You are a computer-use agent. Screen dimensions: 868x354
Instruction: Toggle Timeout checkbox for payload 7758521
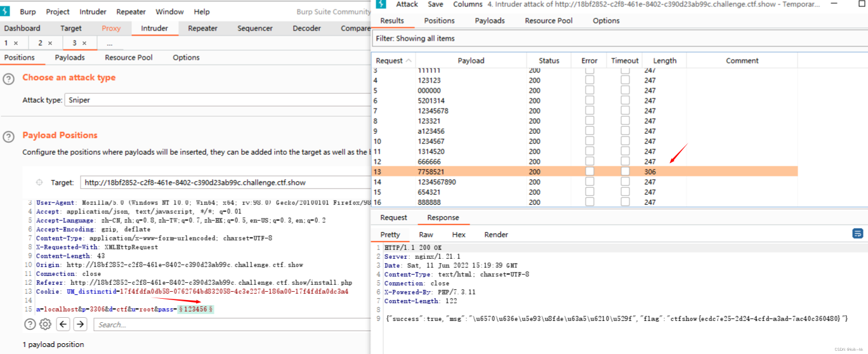(625, 172)
